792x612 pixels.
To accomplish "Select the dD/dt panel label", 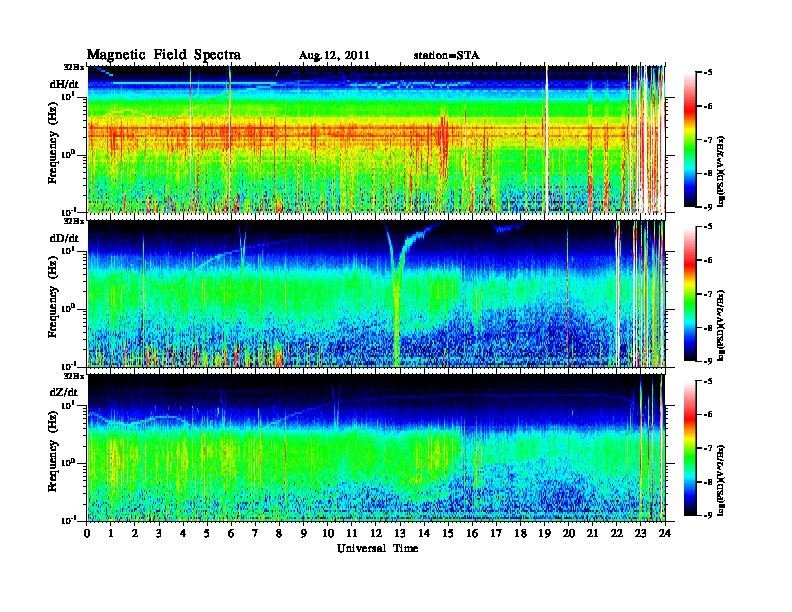I will click(64, 238).
